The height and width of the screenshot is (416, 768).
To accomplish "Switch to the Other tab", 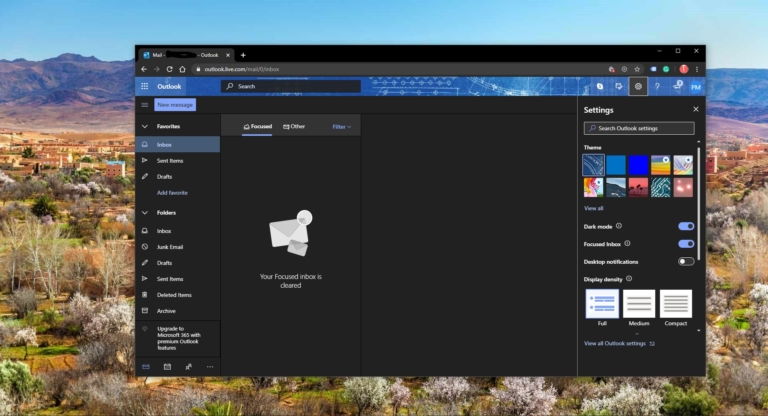I will pos(294,126).
